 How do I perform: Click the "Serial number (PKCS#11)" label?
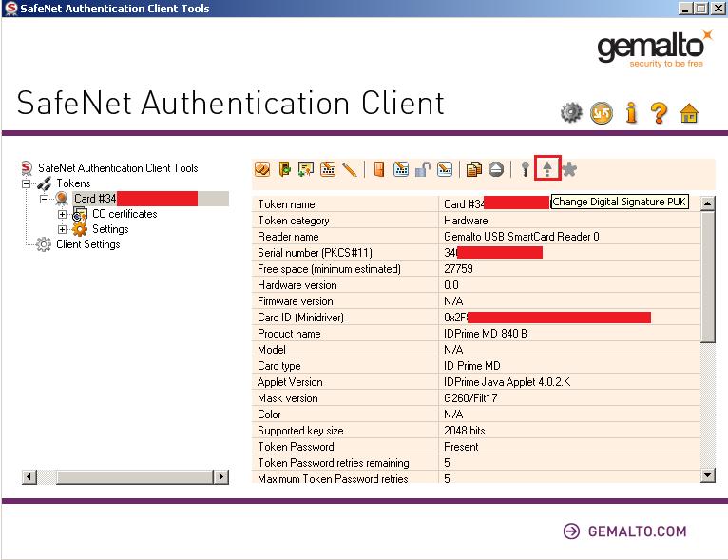[315, 253]
